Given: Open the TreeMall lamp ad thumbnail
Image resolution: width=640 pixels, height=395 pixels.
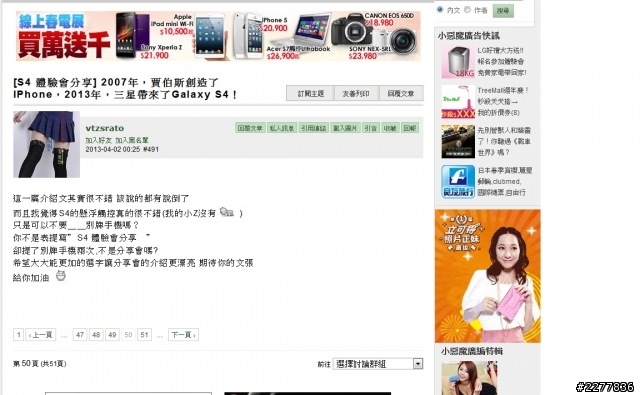Looking at the screenshot, I should (458, 102).
